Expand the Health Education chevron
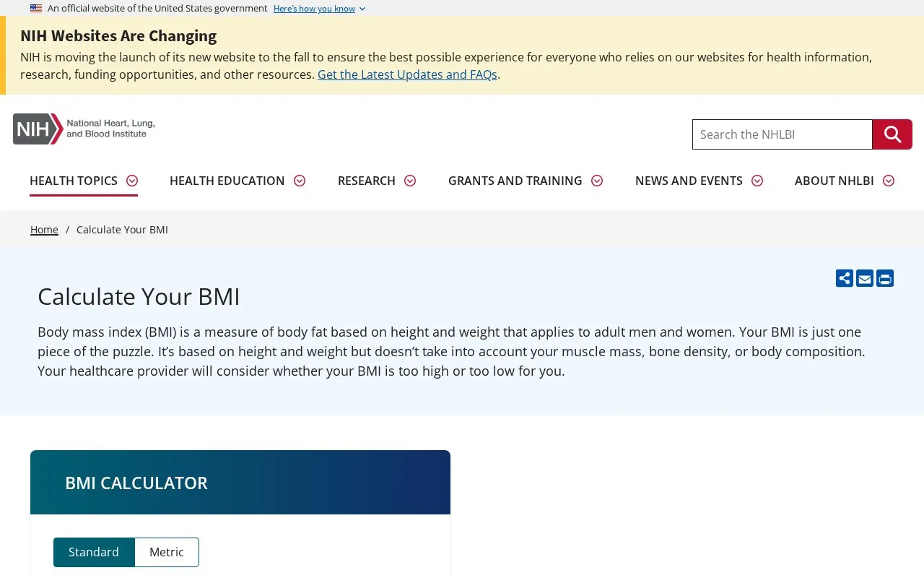The image size is (924, 578). (x=300, y=181)
